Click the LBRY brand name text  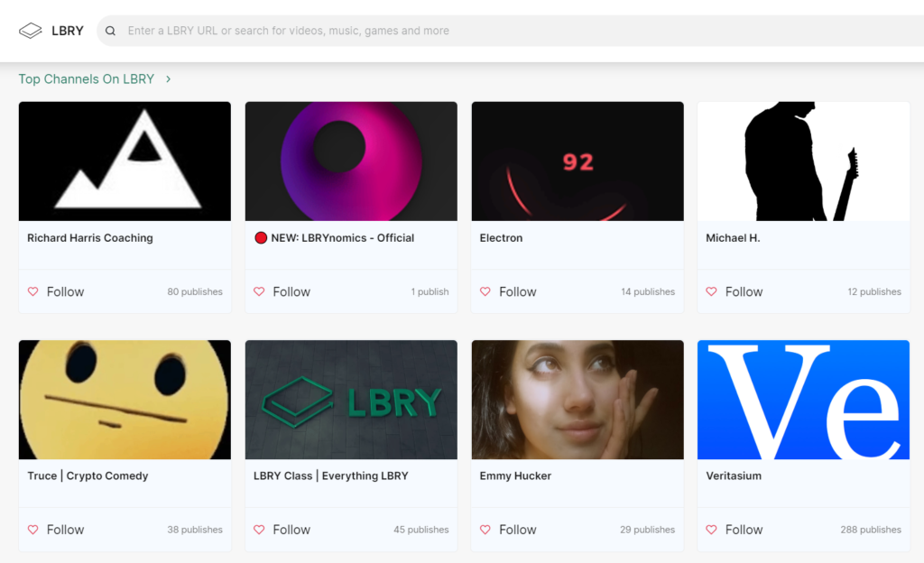click(68, 31)
